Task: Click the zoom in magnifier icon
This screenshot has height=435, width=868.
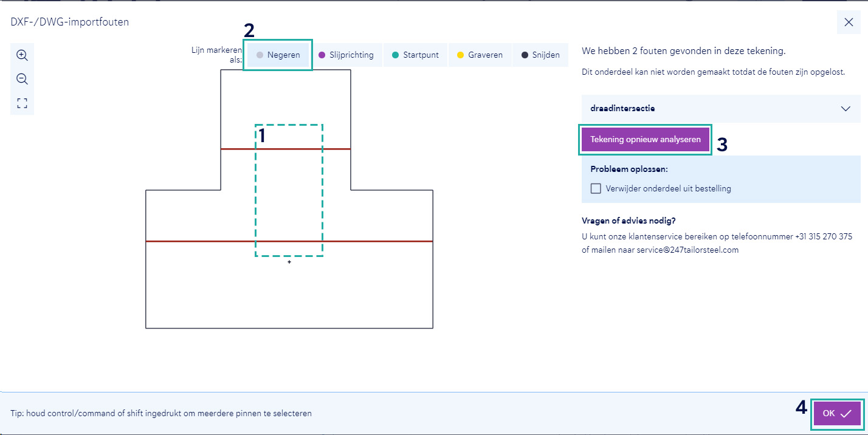Action: [22, 55]
